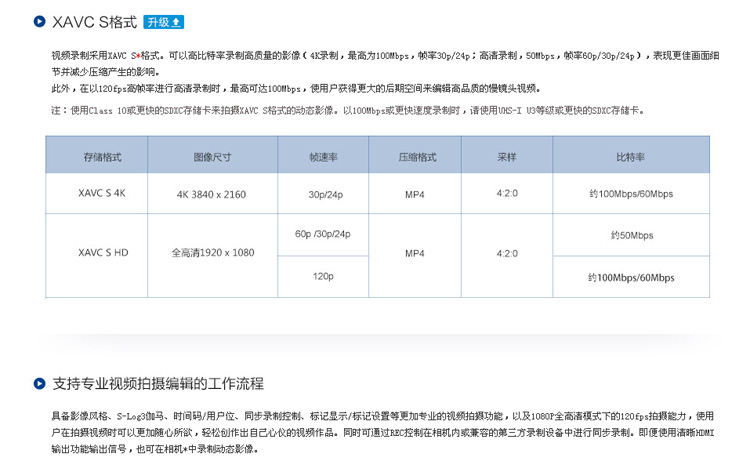Choose the 帧速率 column header
Screen dimensions: 750x472
pyautogui.click(x=323, y=156)
